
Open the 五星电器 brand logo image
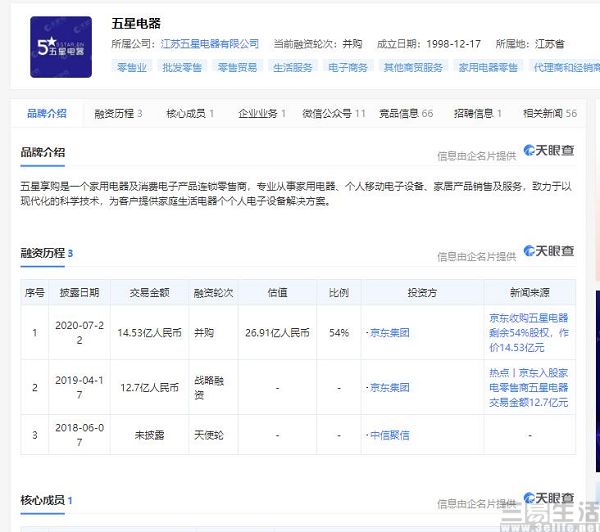tap(61, 47)
